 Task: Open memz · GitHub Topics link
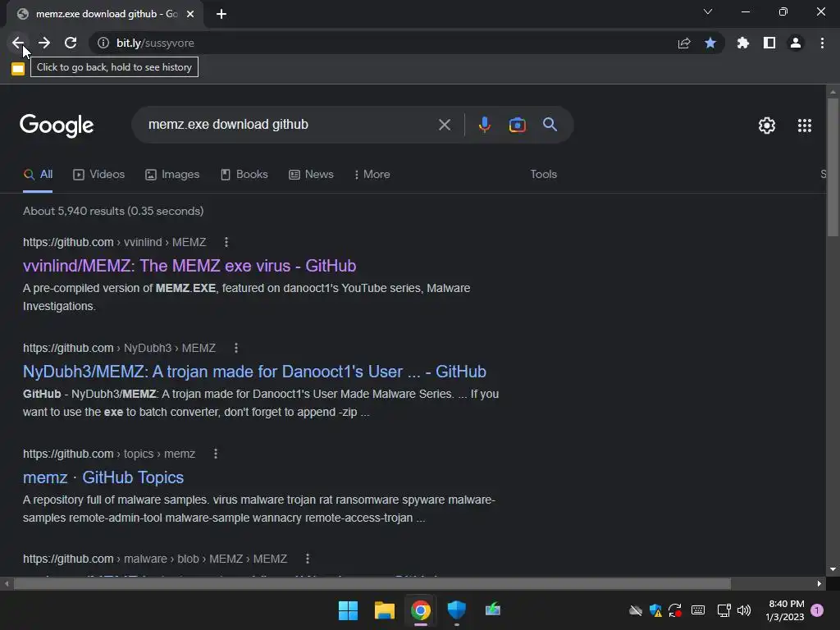(103, 477)
